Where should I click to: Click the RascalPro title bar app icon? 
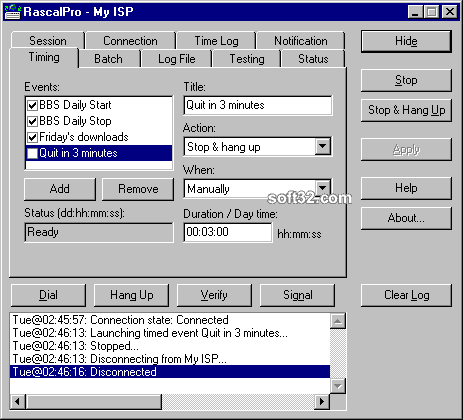point(13,12)
